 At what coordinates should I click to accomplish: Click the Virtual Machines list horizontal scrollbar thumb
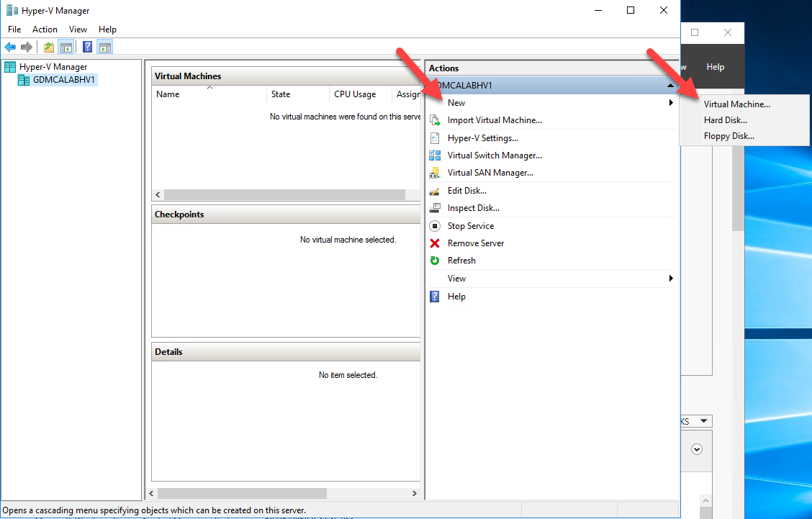pyautogui.click(x=284, y=195)
